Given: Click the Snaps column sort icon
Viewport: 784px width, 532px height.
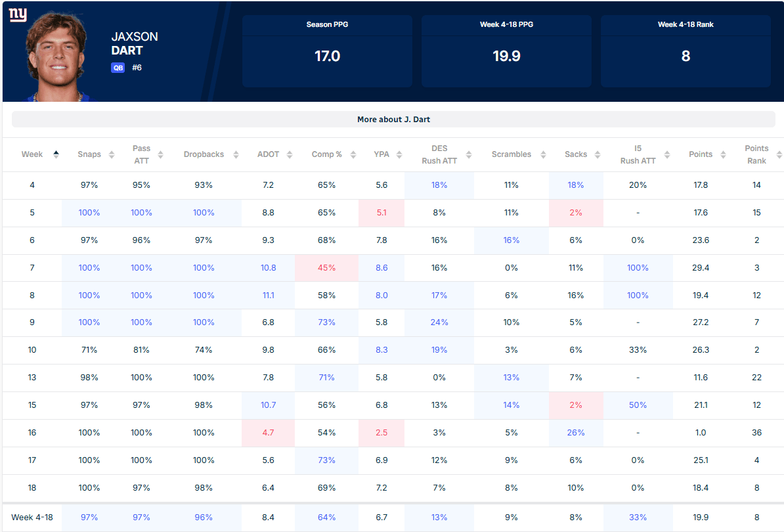Looking at the screenshot, I should pos(112,154).
